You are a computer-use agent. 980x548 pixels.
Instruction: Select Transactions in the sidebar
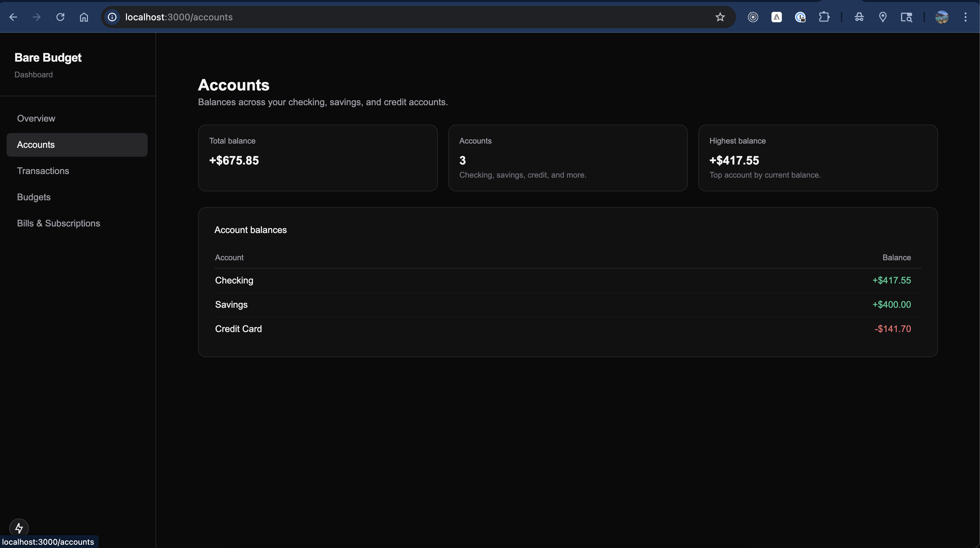(43, 171)
